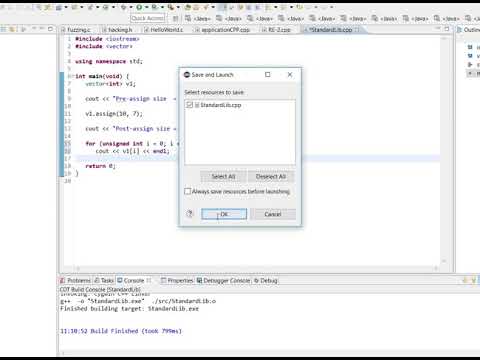Maximize the left-side view panel
The width and height of the screenshot is (480, 360).
point(50,29)
